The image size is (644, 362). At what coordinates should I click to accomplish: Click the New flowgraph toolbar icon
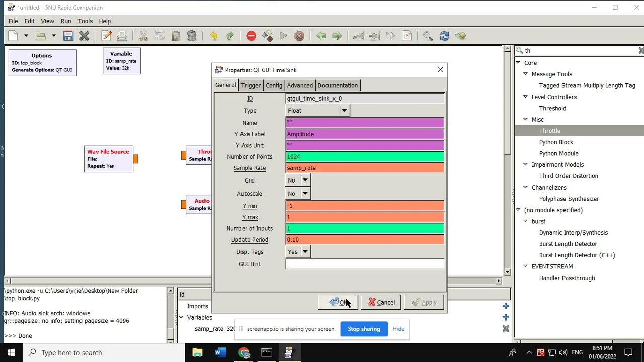pyautogui.click(x=13, y=36)
